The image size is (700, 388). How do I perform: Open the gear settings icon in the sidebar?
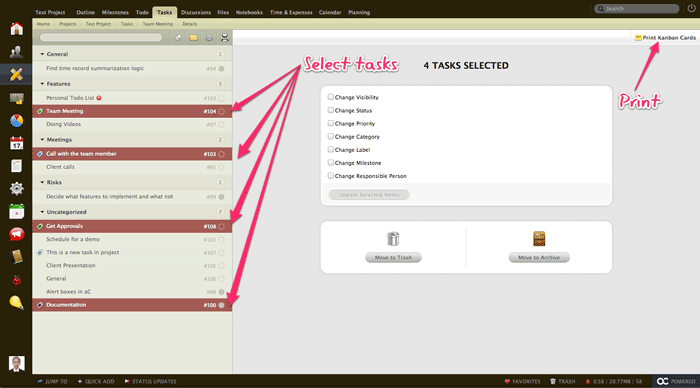coord(17,188)
